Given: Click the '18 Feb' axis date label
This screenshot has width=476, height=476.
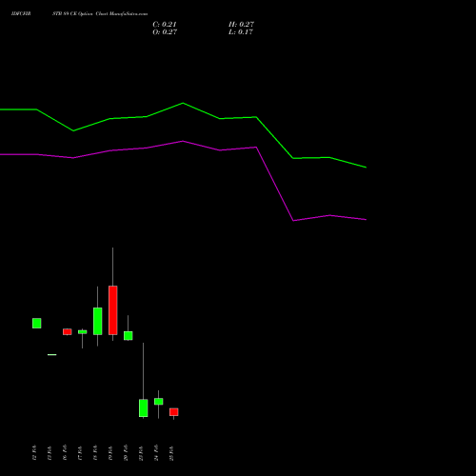Looking at the screenshot, I should tap(95, 453).
